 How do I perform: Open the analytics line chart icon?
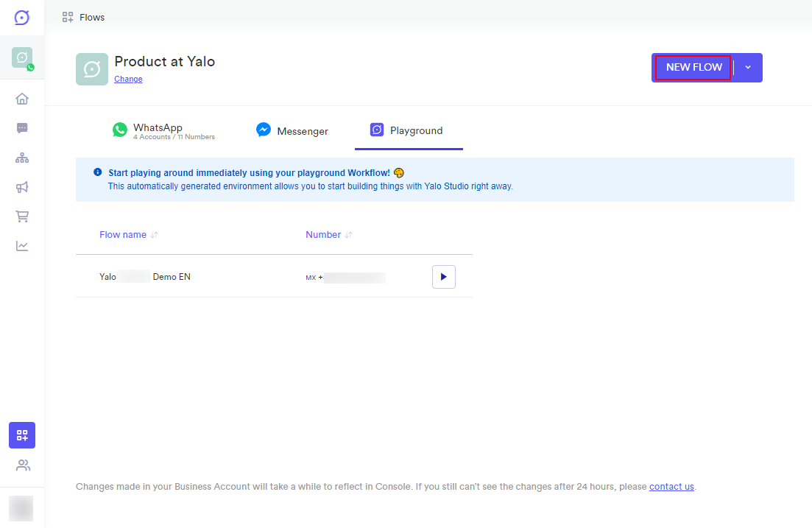point(22,246)
